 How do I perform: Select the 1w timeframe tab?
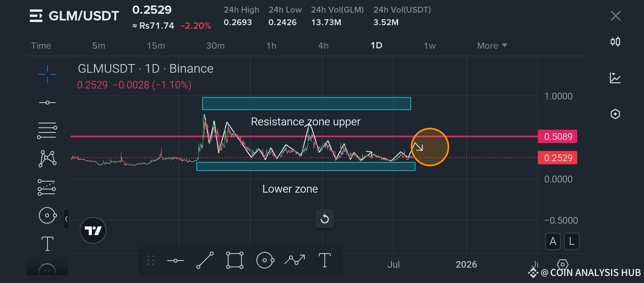click(430, 46)
